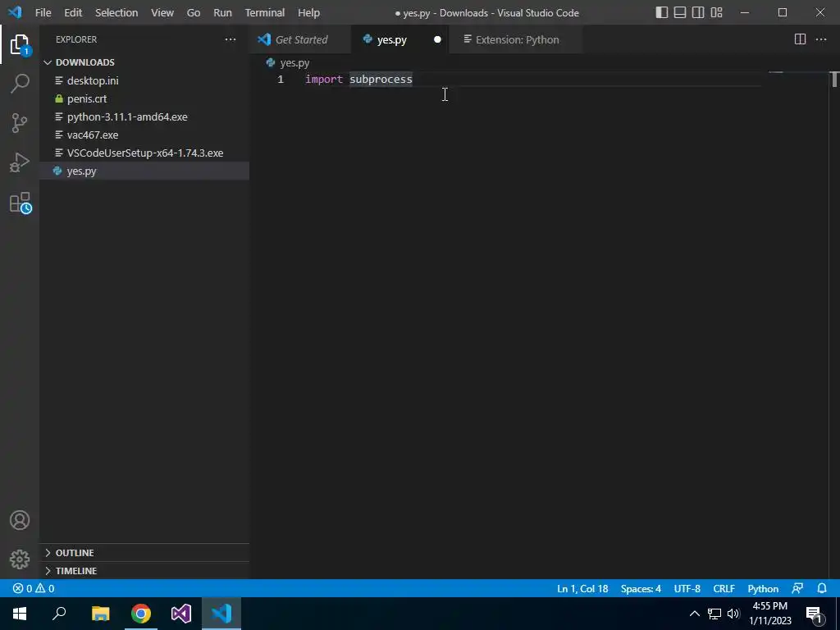Open the Help menu
This screenshot has width=840, height=630.
click(308, 12)
